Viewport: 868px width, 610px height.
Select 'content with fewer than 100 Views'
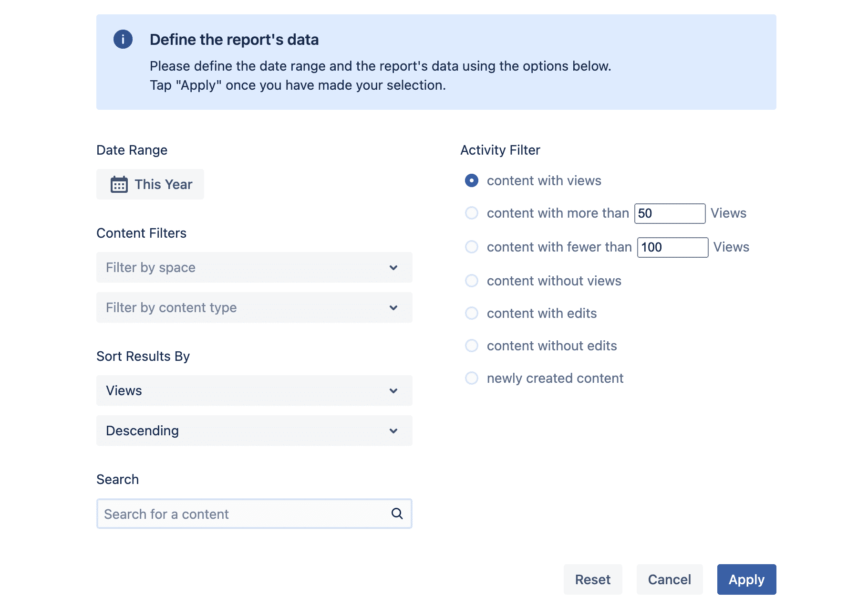(x=471, y=247)
